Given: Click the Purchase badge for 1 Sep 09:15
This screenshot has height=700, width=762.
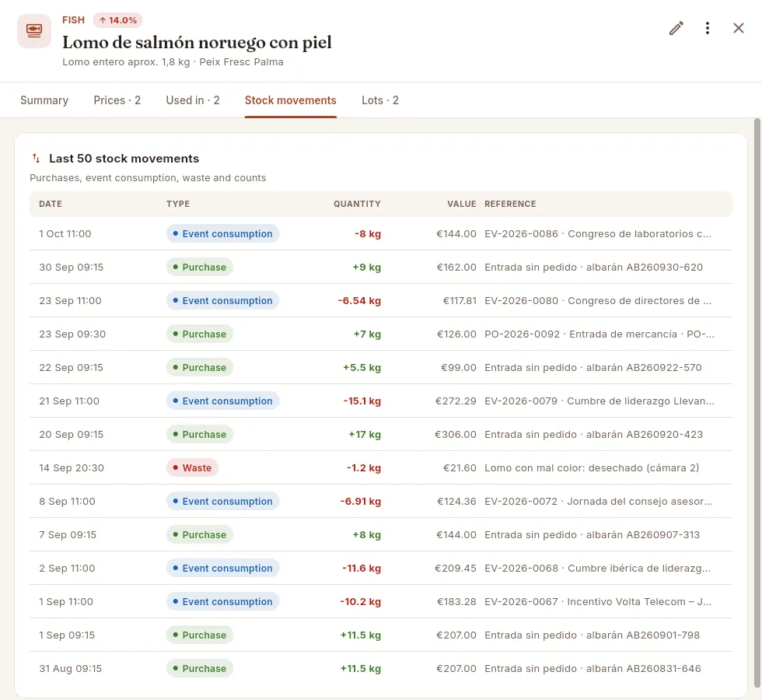Looking at the screenshot, I should point(200,635).
